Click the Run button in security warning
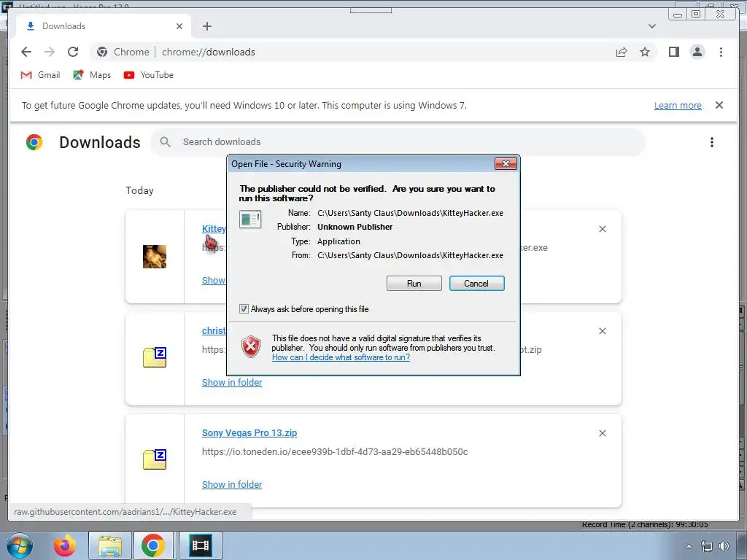Screen dimensions: 747x560 pos(414,284)
